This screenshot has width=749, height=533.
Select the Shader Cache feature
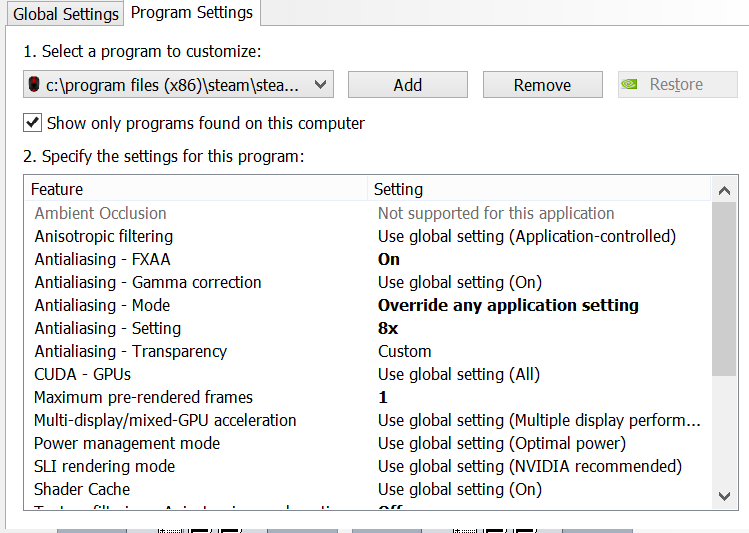click(82, 489)
